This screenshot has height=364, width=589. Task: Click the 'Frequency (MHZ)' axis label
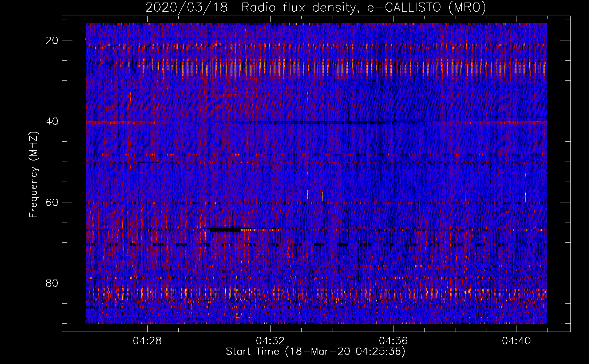33,175
